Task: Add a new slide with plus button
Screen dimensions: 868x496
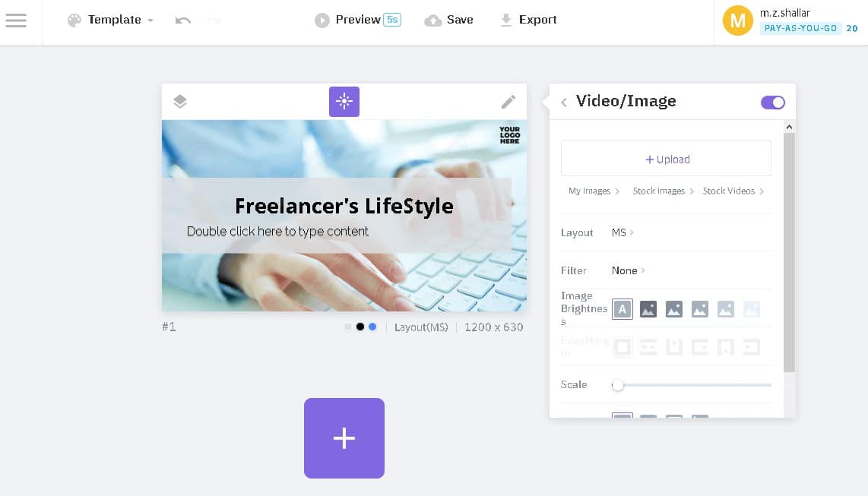Action: pyautogui.click(x=344, y=438)
